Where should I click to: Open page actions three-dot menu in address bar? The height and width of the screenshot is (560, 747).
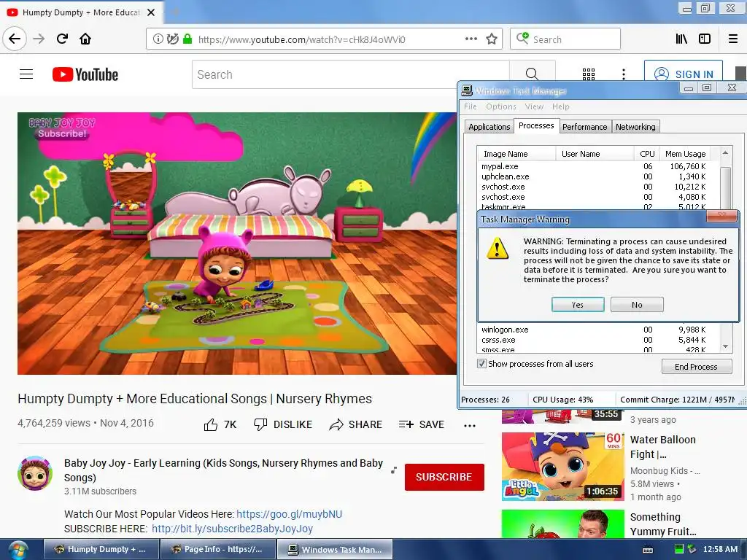pyautogui.click(x=471, y=39)
